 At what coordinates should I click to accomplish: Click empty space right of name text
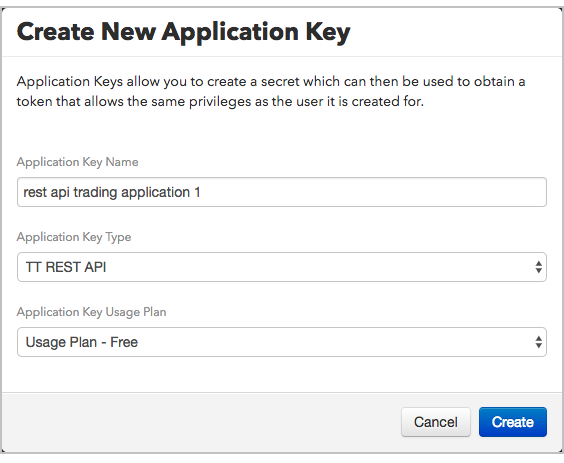(x=372, y=192)
